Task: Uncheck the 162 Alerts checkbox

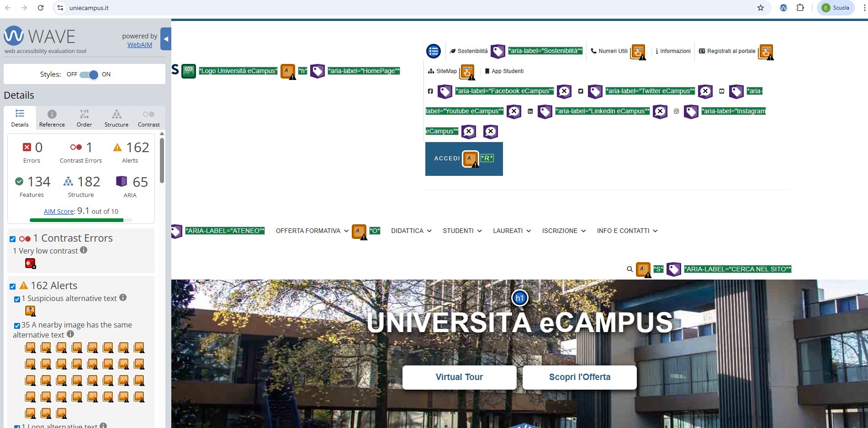Action: (13, 286)
